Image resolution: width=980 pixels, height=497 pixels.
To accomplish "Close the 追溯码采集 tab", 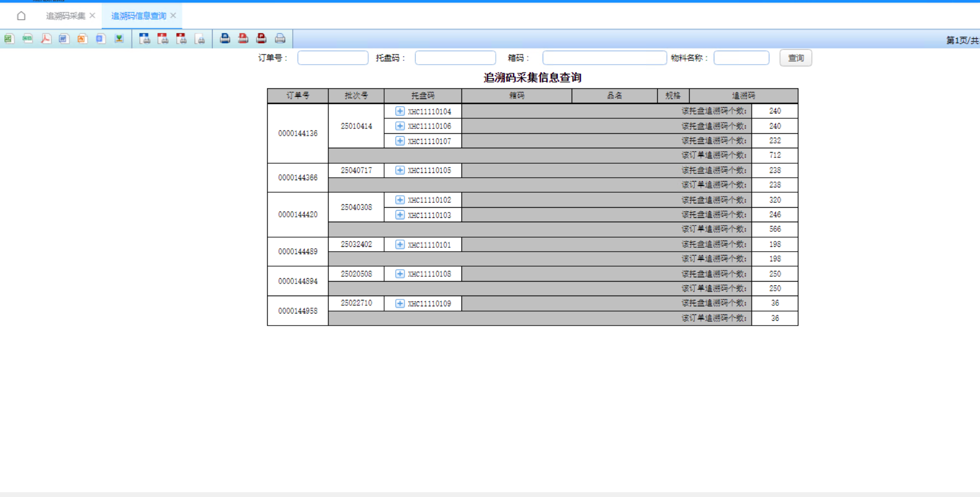I will pyautogui.click(x=91, y=15).
